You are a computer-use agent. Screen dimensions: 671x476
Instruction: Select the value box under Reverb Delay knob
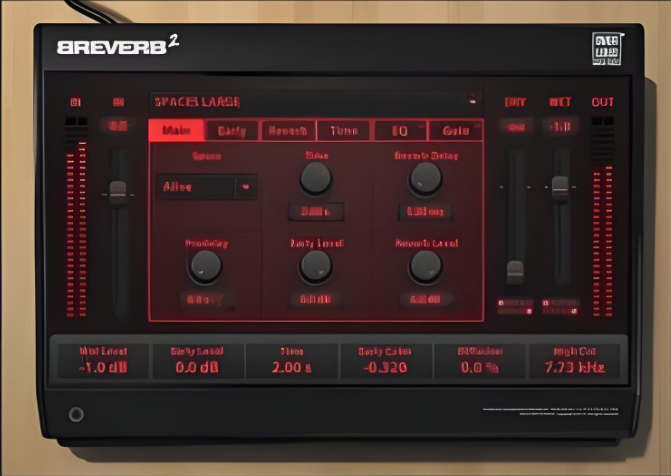(425, 211)
